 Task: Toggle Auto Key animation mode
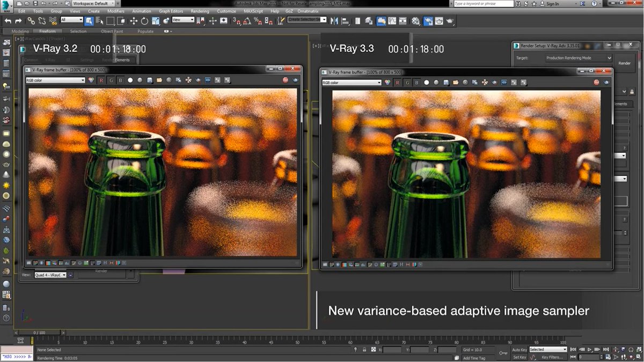tap(520, 350)
